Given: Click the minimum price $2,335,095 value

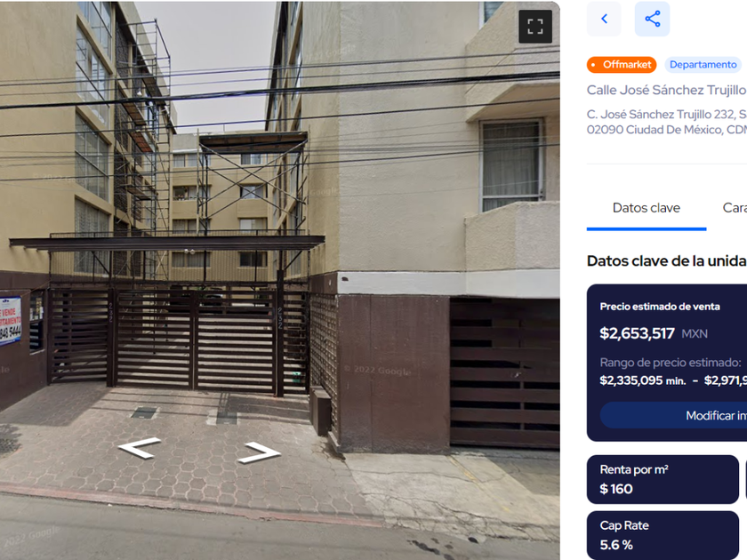Looking at the screenshot, I should point(631,380).
